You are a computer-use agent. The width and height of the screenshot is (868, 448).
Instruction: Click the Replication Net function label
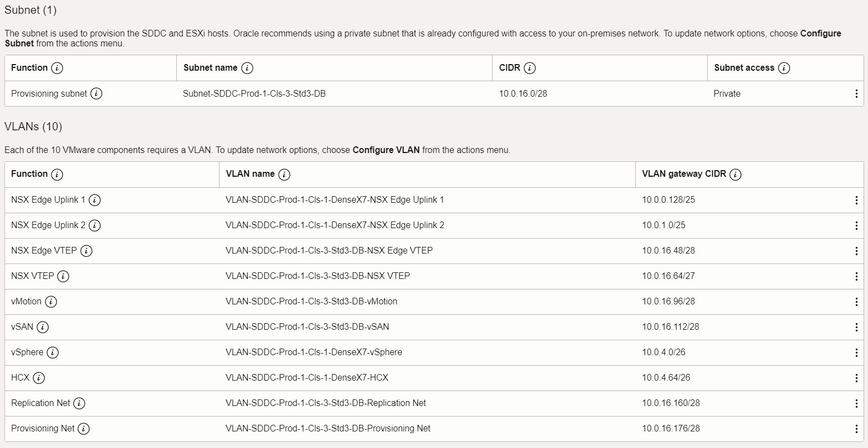tap(41, 403)
